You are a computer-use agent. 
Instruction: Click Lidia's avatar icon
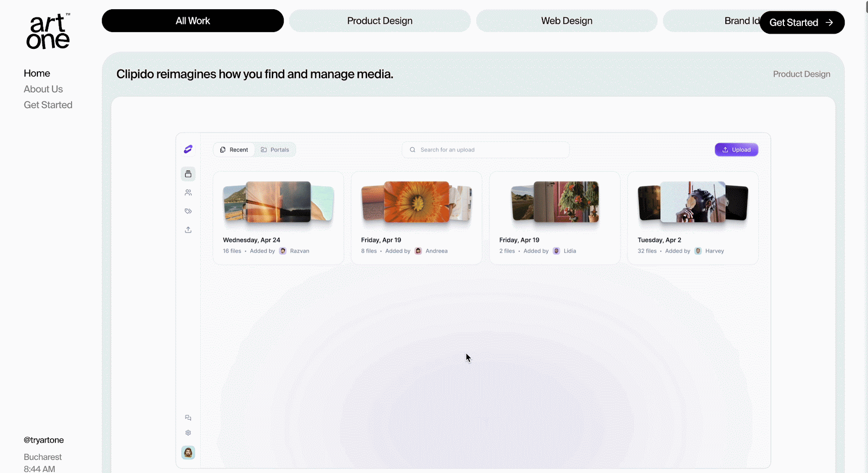tap(556, 251)
